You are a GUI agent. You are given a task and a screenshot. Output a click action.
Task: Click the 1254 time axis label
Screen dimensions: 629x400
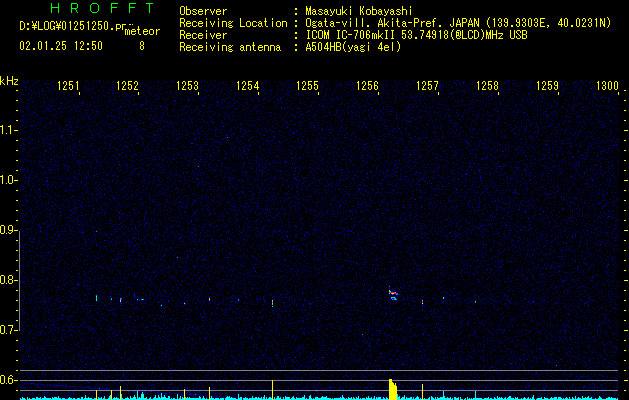point(248,86)
